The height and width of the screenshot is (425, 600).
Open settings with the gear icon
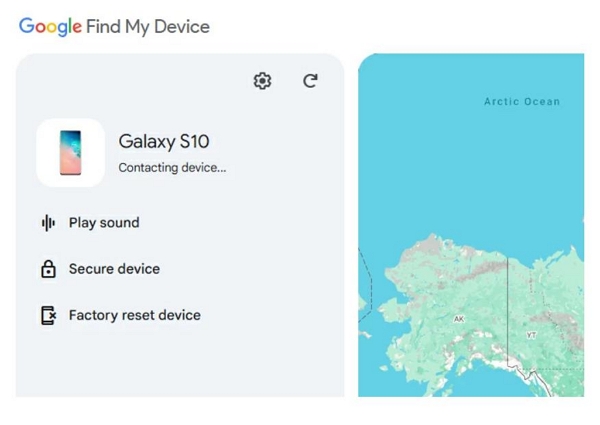262,81
